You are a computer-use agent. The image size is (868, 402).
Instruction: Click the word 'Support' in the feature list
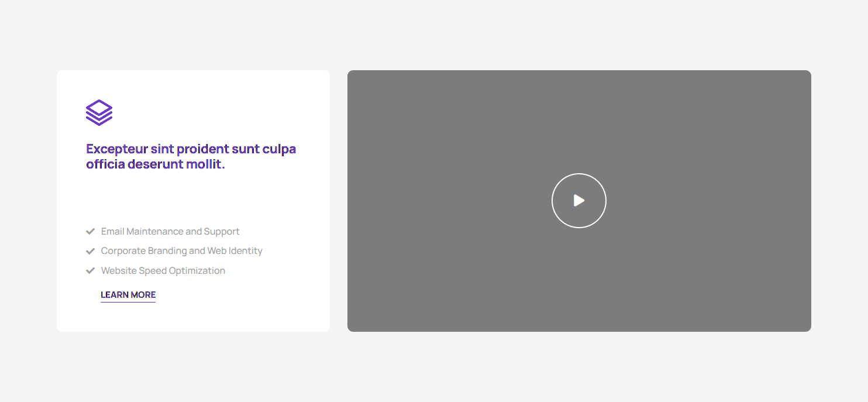[x=222, y=232]
